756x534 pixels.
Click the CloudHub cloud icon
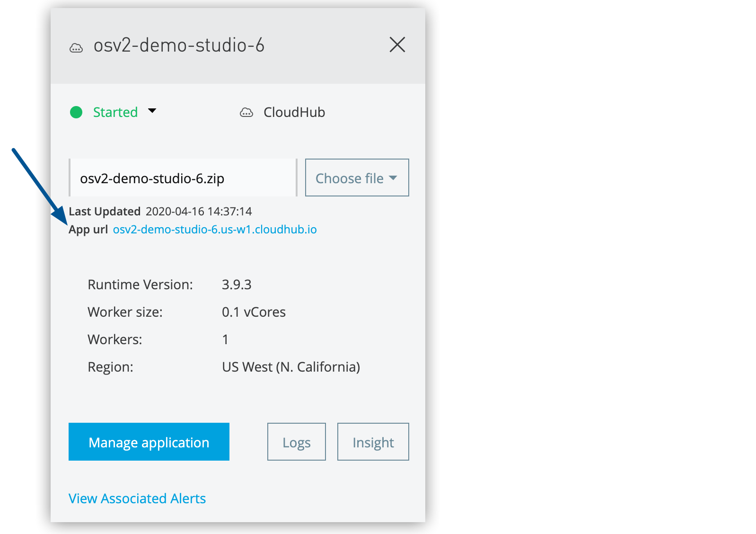coord(246,112)
